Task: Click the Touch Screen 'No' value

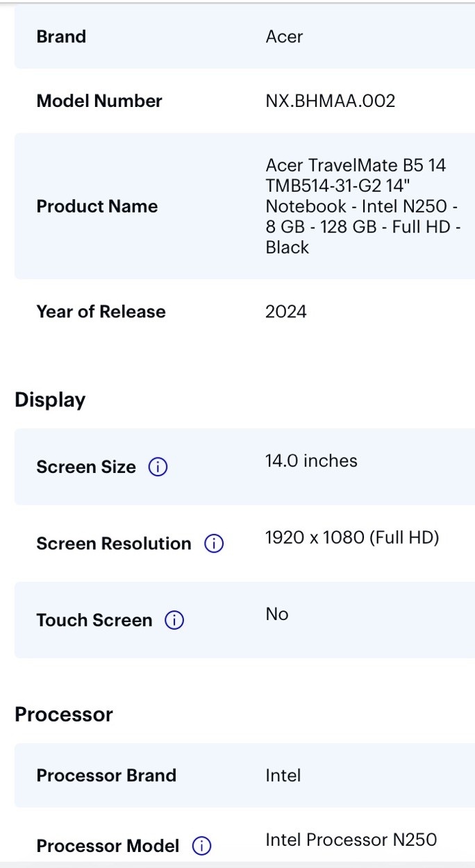Action: pos(276,614)
